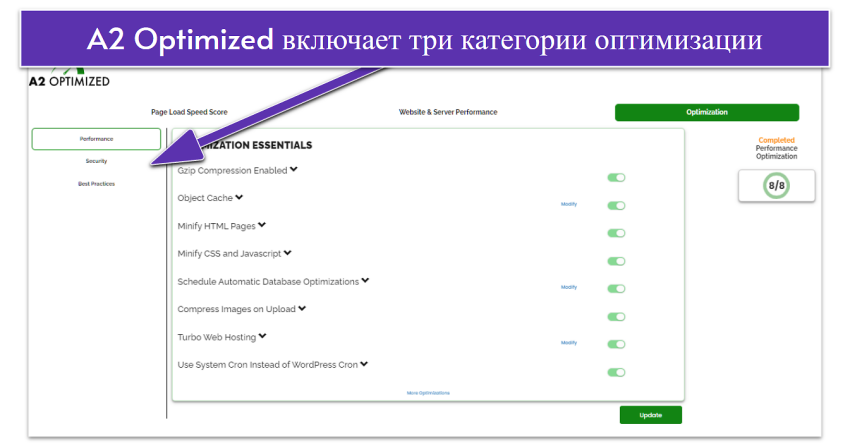Expand Compress Images on Upload chevron
This screenshot has height=446, width=850.
coord(302,308)
